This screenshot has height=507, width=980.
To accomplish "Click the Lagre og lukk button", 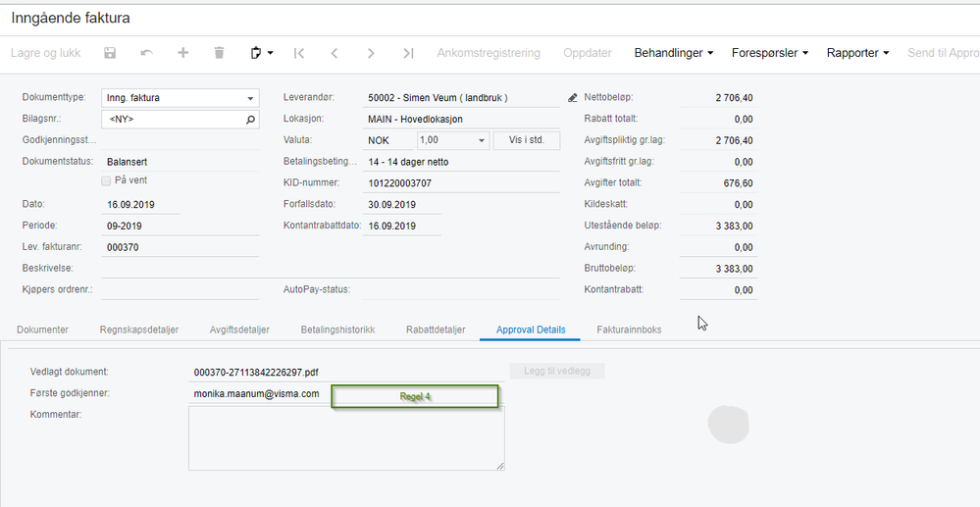I will click(46, 53).
